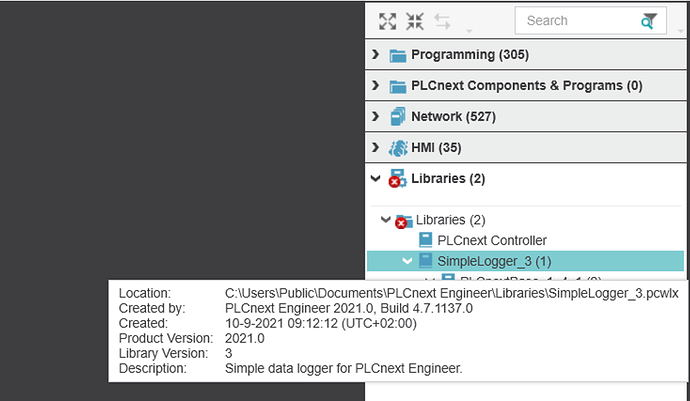Select the Programming (305) header
Image resolution: width=690 pixels, height=401 pixels.
[x=526, y=55]
